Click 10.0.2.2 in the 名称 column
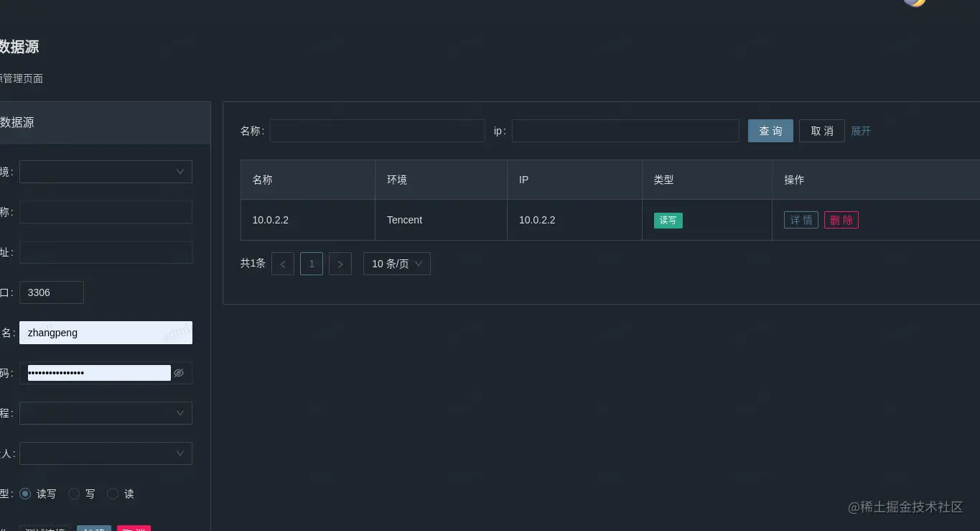980x531 pixels. (271, 220)
